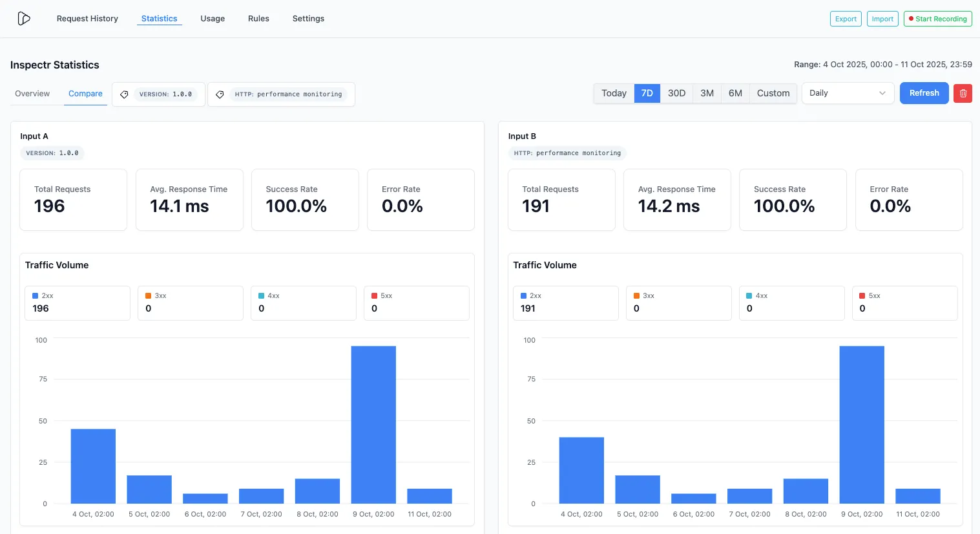Click the red trash icon beside Refresh
This screenshot has height=534, width=980.
(963, 93)
